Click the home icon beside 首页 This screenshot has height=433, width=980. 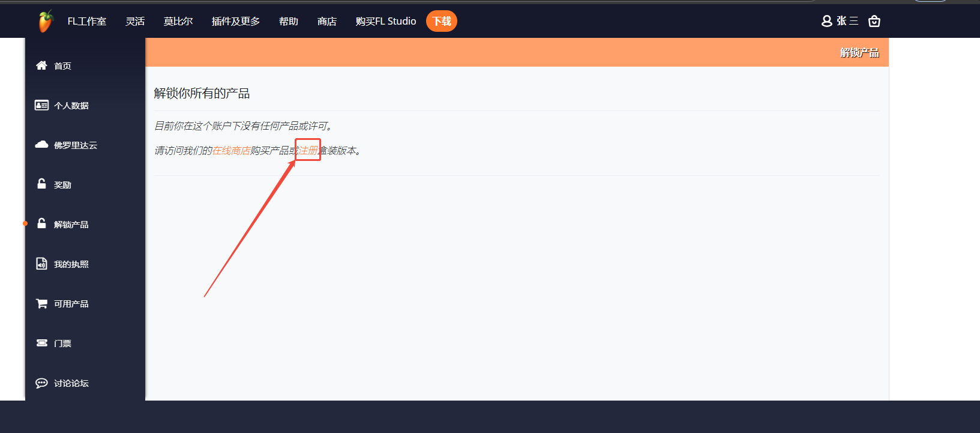click(41, 65)
